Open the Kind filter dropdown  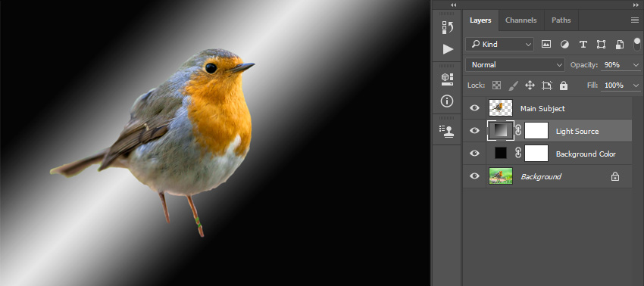(x=499, y=45)
